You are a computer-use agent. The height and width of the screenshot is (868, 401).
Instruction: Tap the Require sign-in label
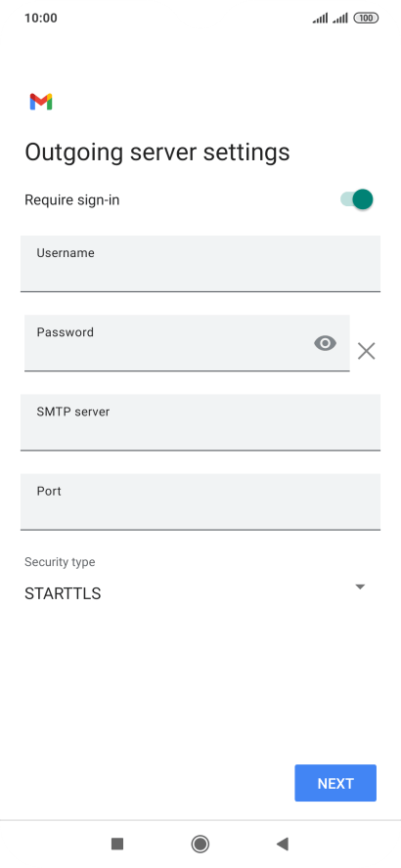pos(72,199)
